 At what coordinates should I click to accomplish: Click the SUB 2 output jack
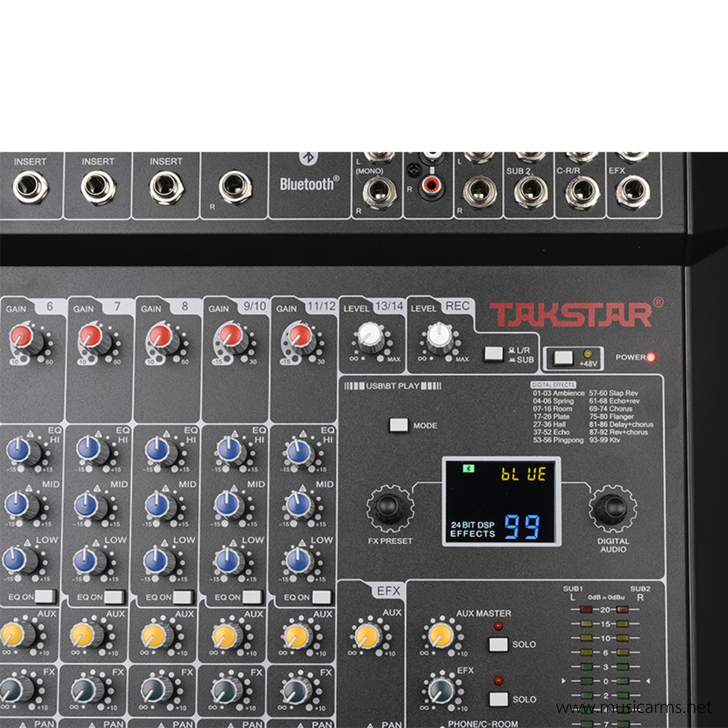pyautogui.click(x=530, y=193)
